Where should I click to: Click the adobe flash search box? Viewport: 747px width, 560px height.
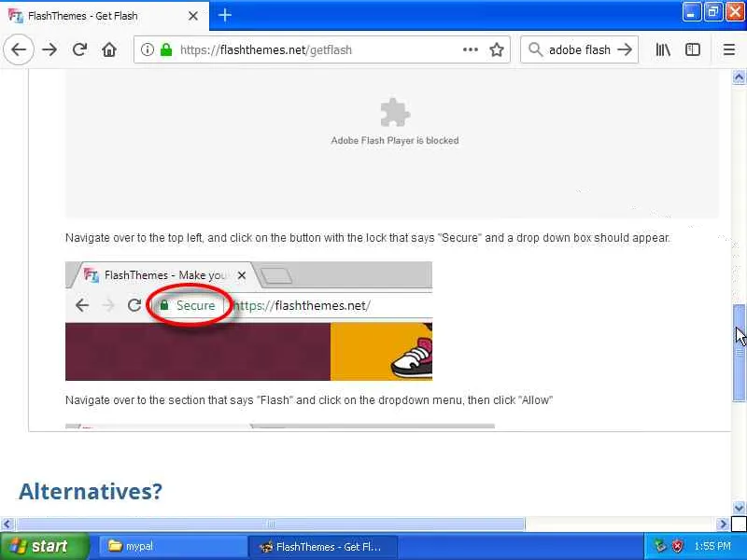[x=579, y=49]
